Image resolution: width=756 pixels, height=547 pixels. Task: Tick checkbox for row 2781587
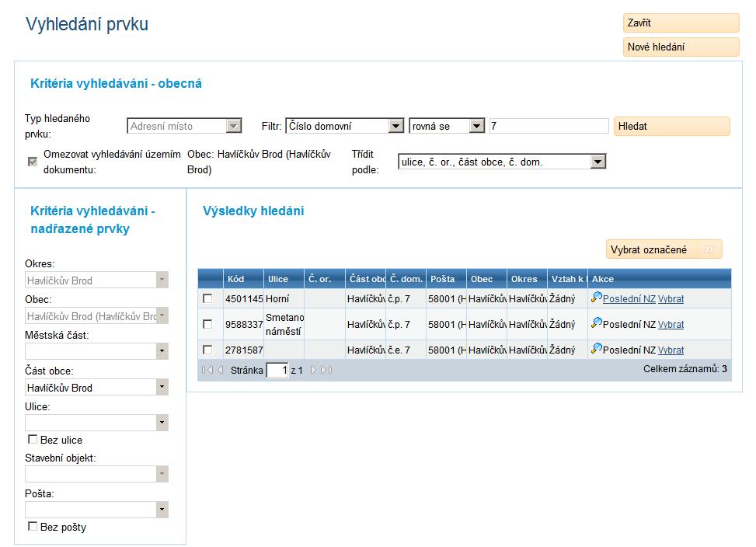coord(207,350)
